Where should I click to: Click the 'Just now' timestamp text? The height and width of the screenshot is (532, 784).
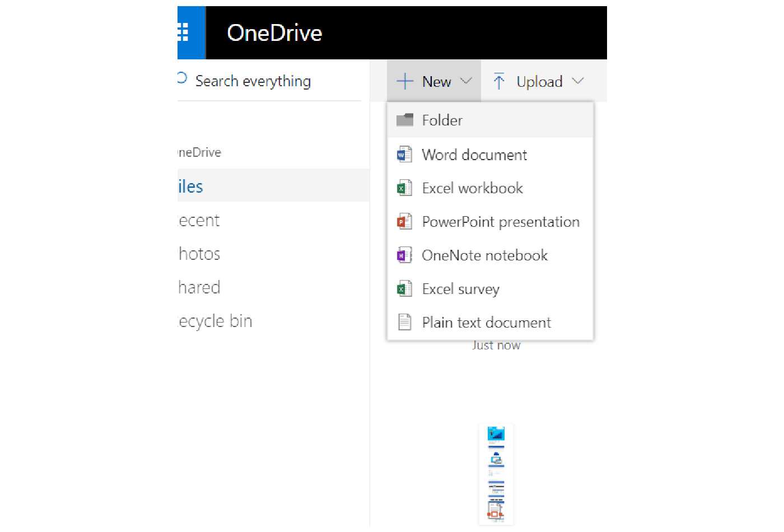pyautogui.click(x=496, y=346)
